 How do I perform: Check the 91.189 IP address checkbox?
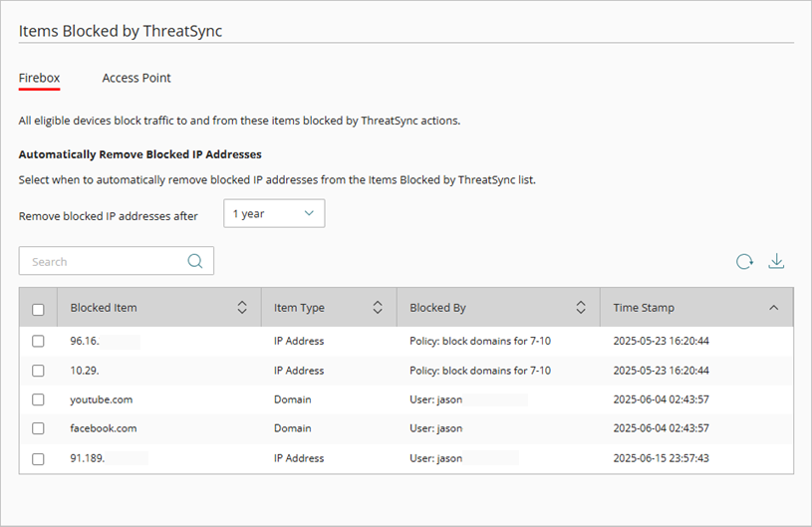click(38, 458)
